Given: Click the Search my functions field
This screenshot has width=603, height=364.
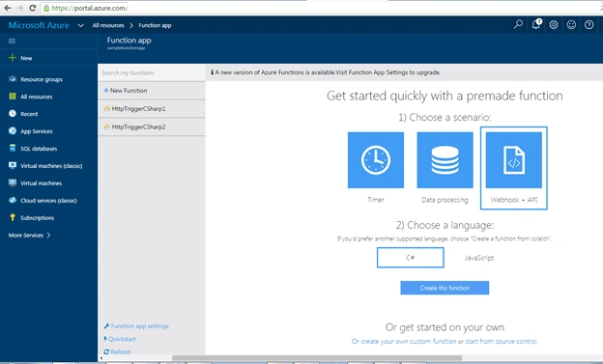Looking at the screenshot, I should click(x=152, y=72).
